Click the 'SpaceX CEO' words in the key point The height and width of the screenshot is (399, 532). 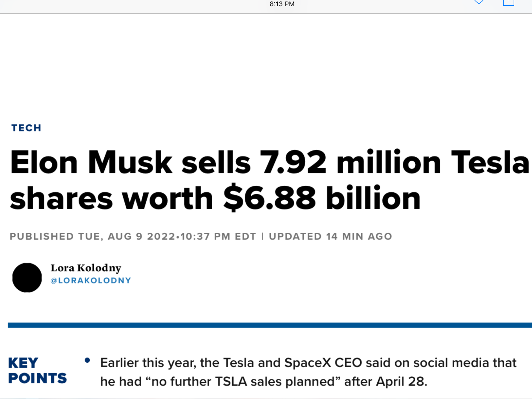323,363
